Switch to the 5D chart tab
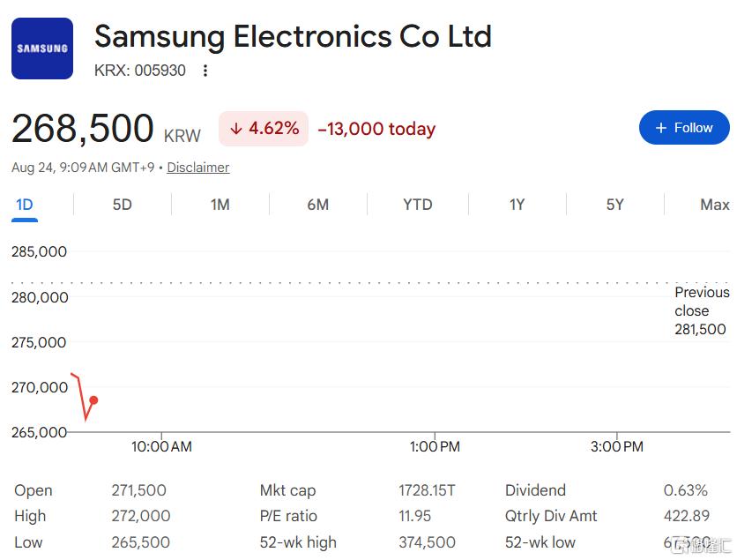 pyautogui.click(x=123, y=205)
